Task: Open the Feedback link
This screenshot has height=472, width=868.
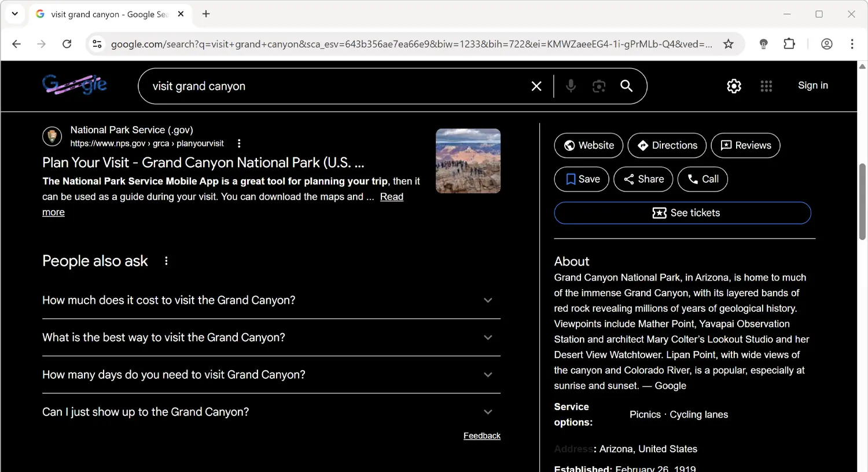Action: coord(482,435)
